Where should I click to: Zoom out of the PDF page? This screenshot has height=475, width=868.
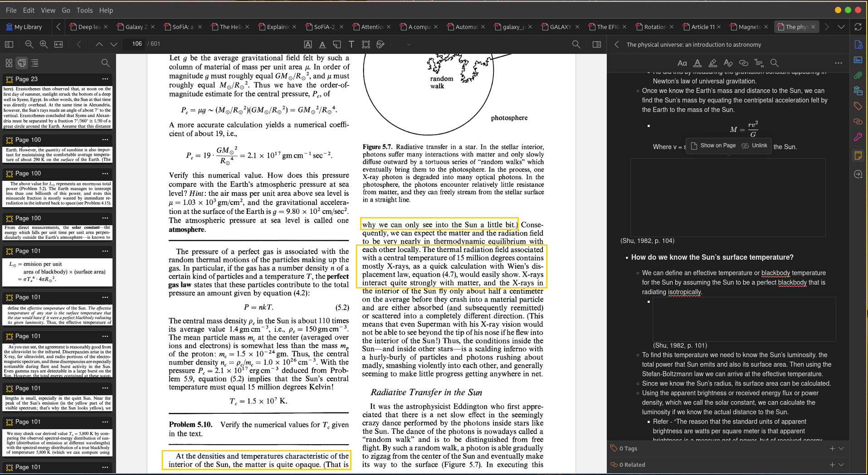(29, 44)
